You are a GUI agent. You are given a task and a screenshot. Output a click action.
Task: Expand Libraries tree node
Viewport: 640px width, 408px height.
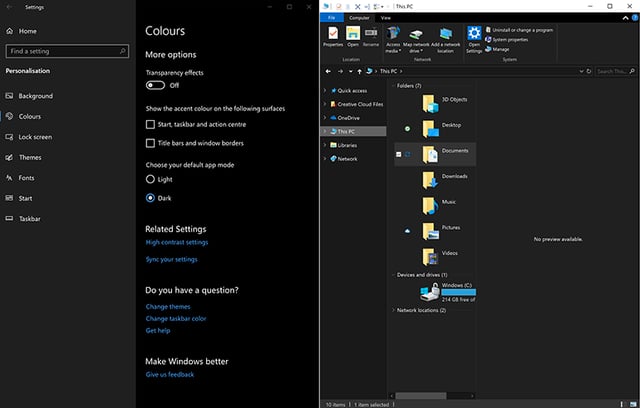coord(325,145)
